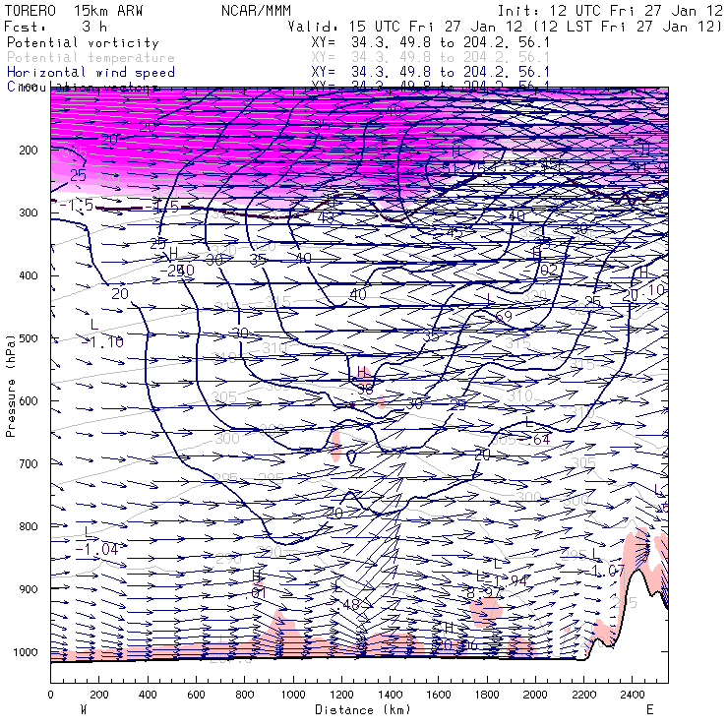This screenshot has height=728, width=728.
Task: Click the 'Potential vorticity' legend label
Action: pyautogui.click(x=83, y=42)
